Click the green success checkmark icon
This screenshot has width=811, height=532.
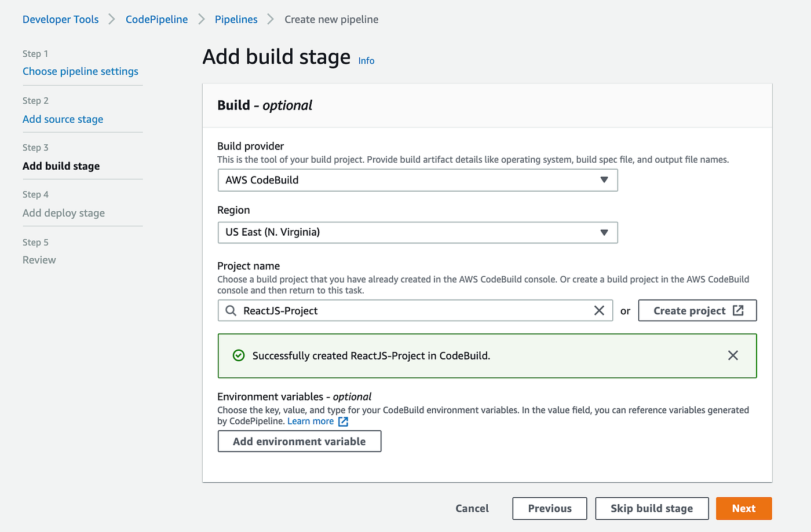(x=239, y=355)
